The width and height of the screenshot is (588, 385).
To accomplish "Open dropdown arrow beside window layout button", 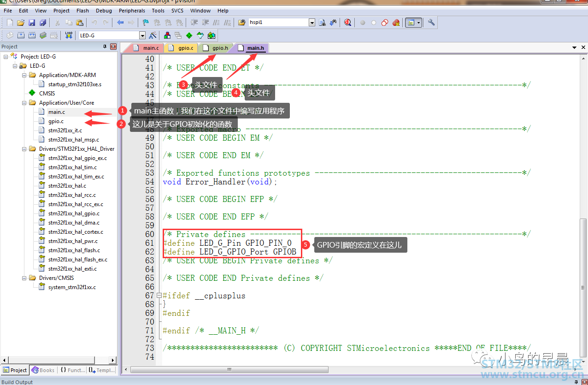I will [x=419, y=22].
